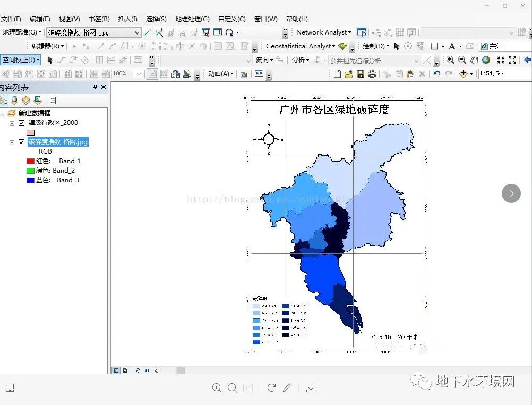Open the Geostatistical Analyst dropdown
The height and width of the screenshot is (405, 532).
[333, 46]
